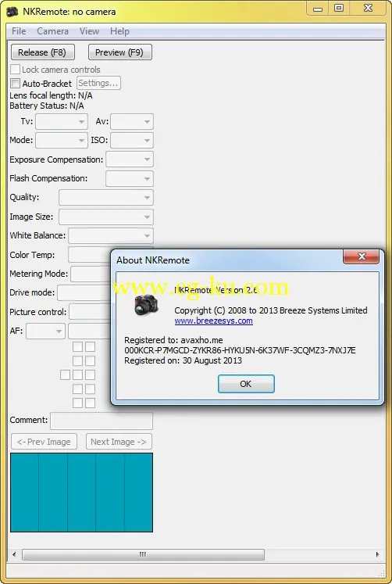Click the registration key text line
Screen dimensions: 392x584
pos(240,350)
